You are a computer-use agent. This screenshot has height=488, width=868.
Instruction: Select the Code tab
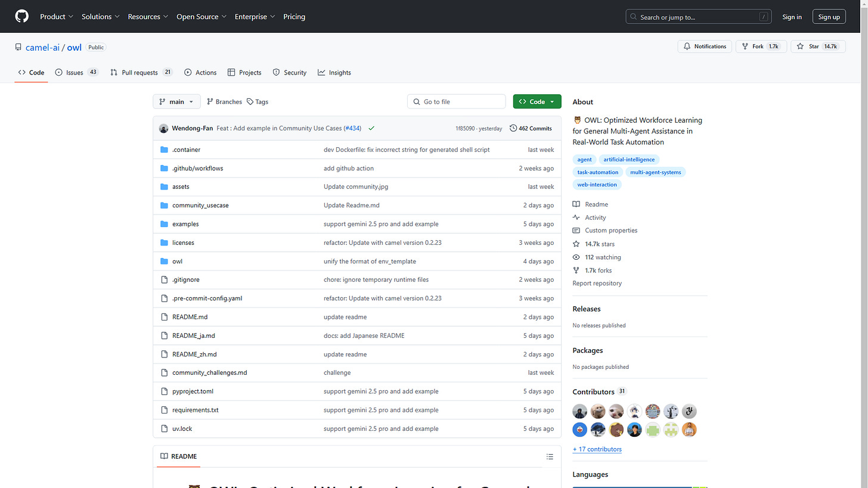coord(31,73)
